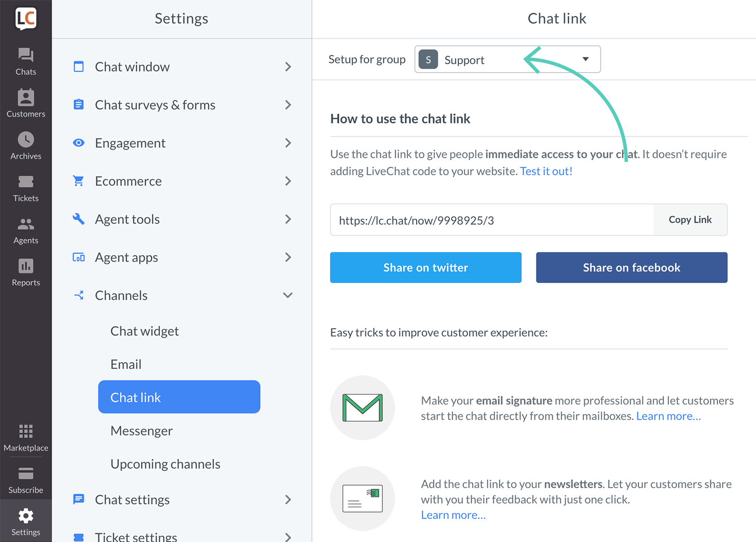Click the Ecommerce cart icon
The image size is (756, 542).
pyautogui.click(x=79, y=181)
